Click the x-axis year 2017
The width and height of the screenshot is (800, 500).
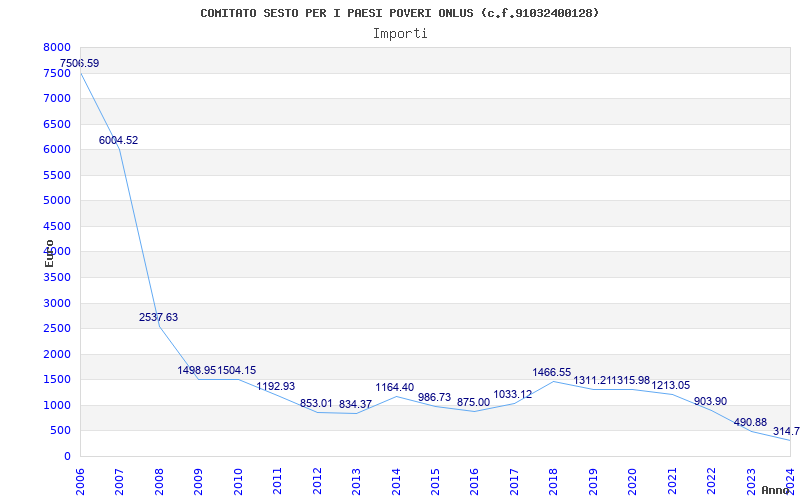pyautogui.click(x=514, y=482)
